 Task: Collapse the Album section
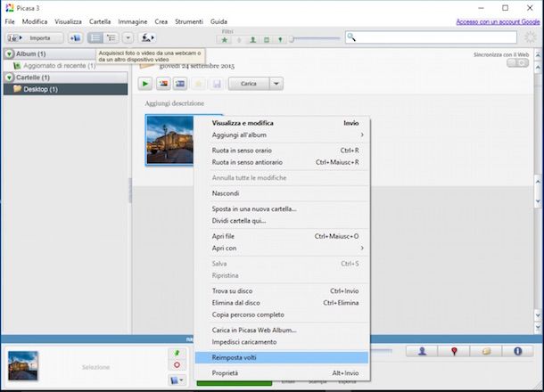point(9,54)
